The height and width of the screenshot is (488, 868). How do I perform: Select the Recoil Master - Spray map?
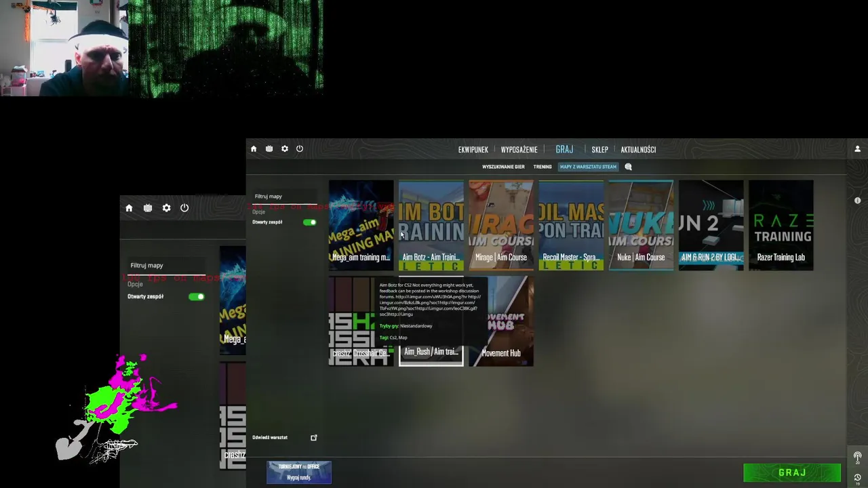(571, 225)
